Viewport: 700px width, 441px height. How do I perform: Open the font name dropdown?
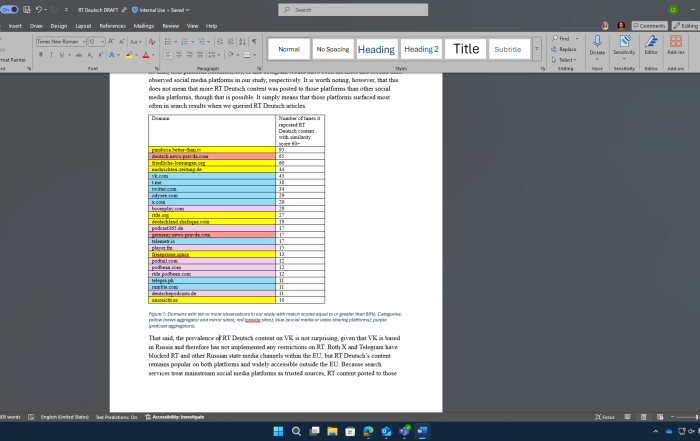pos(84,42)
